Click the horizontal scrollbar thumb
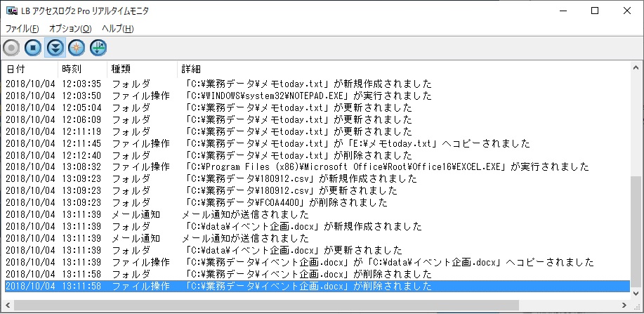Screen dimensions: 644x314 [x=267, y=306]
